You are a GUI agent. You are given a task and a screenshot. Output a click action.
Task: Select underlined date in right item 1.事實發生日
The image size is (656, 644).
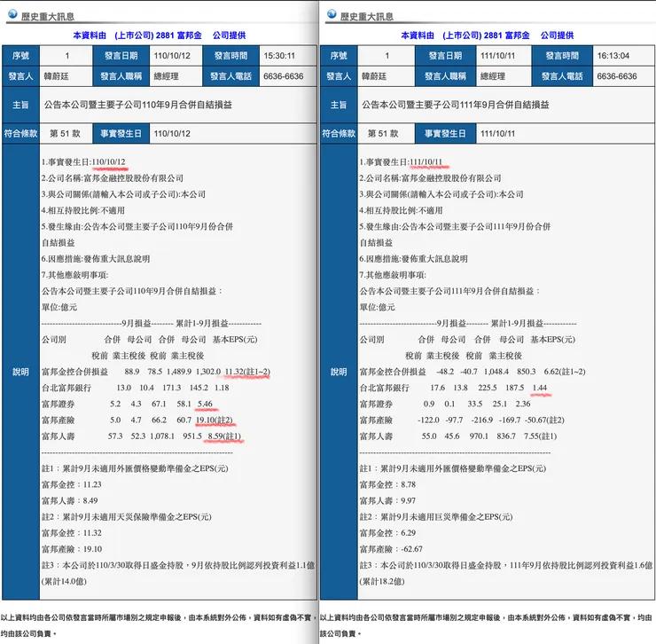426,162
